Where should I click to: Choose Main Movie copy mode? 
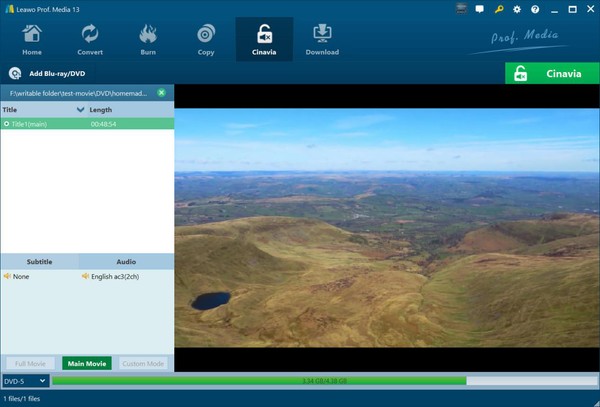coord(87,363)
